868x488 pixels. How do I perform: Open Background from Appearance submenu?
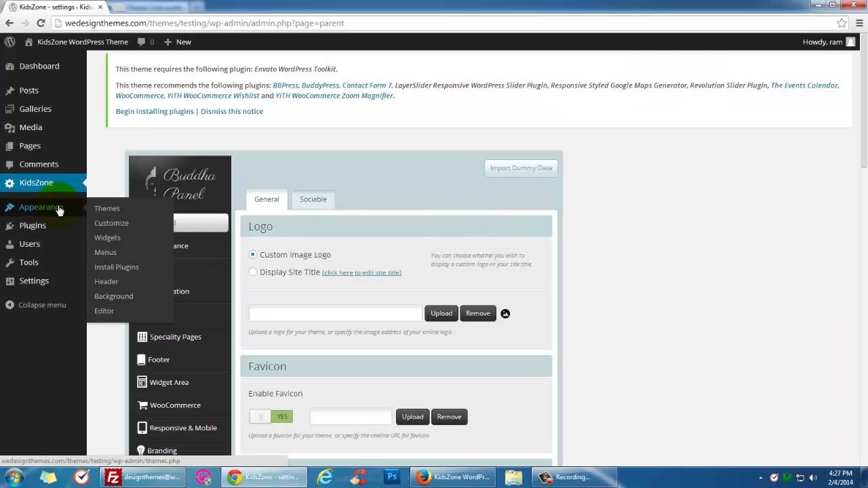pyautogui.click(x=114, y=296)
